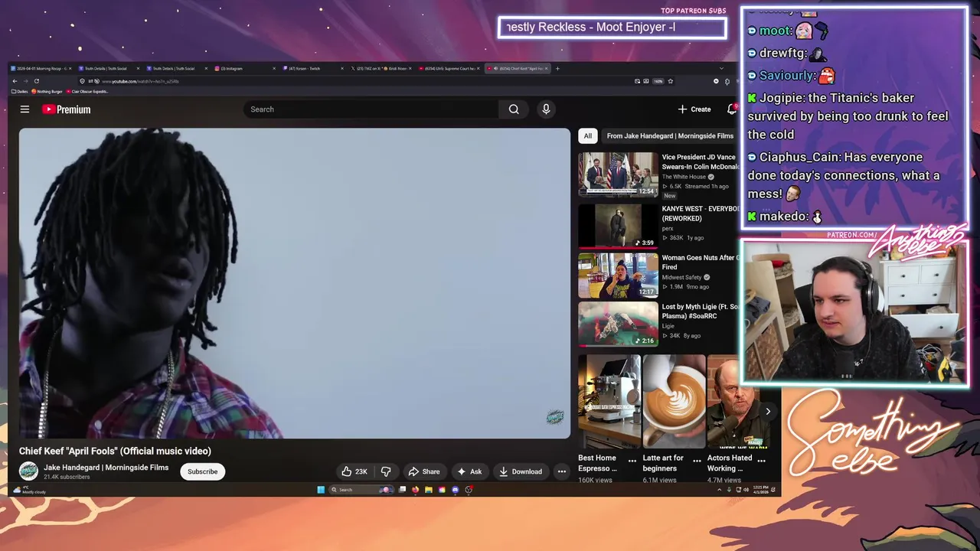980x551 pixels.
Task: Switch to Morning Recap browser tab
Action: click(x=41, y=69)
